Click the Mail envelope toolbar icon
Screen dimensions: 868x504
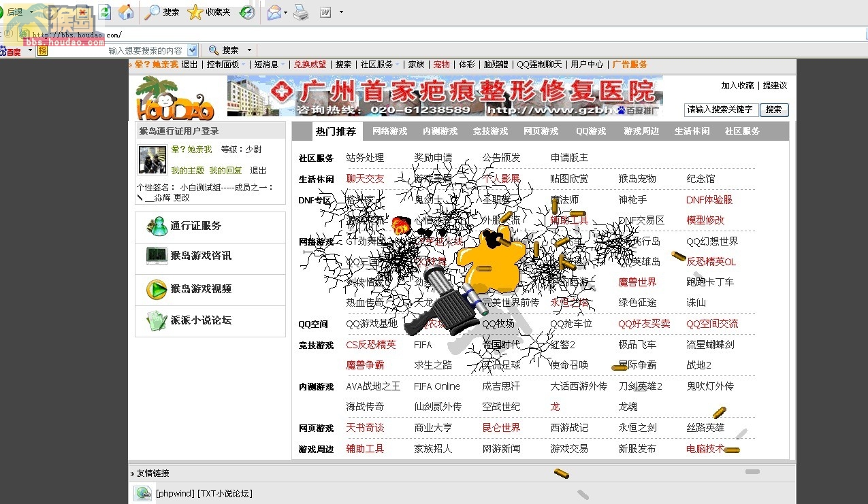click(274, 12)
